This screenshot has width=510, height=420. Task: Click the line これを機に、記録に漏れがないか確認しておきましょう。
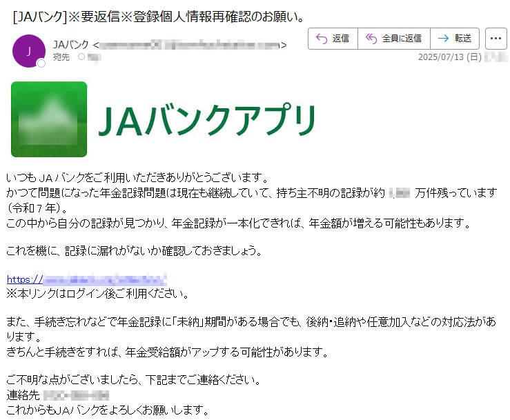(x=135, y=250)
